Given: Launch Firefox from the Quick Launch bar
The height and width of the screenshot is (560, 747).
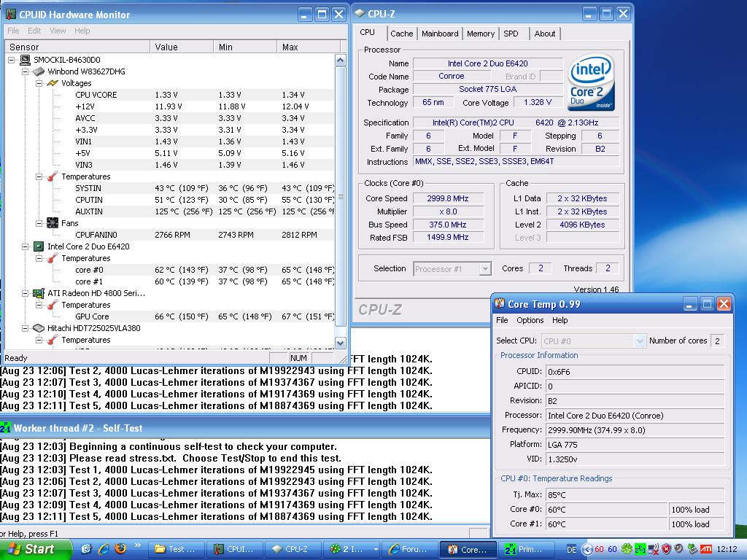Looking at the screenshot, I should coord(120,549).
